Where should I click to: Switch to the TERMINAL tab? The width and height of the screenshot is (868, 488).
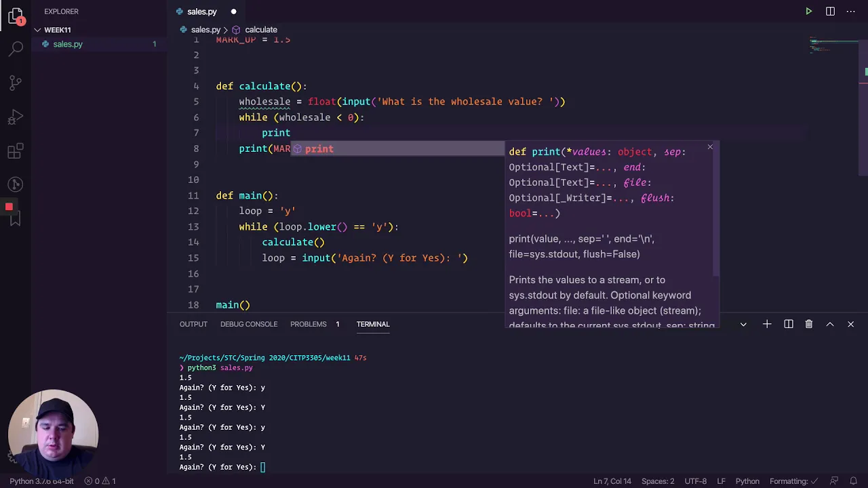(373, 324)
